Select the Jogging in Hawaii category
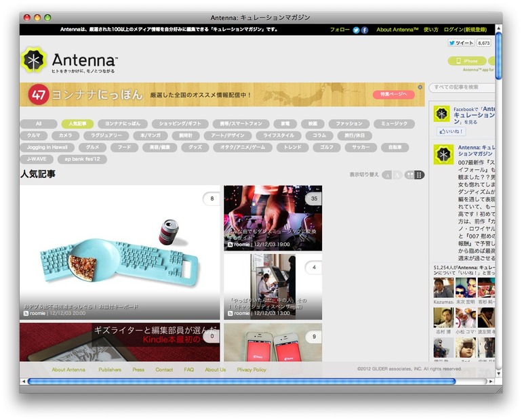This screenshot has width=522, height=420. 47,147
